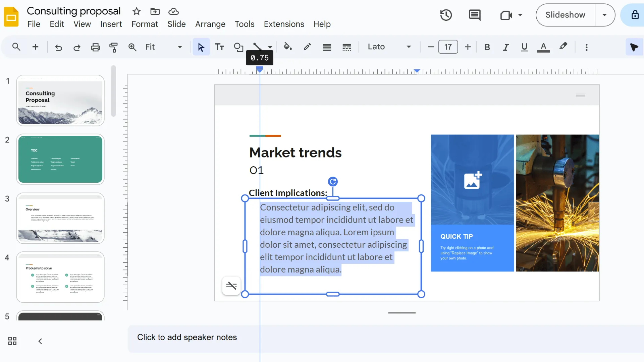Set the border weight
Viewport: 644px width, 362px height.
click(x=327, y=47)
